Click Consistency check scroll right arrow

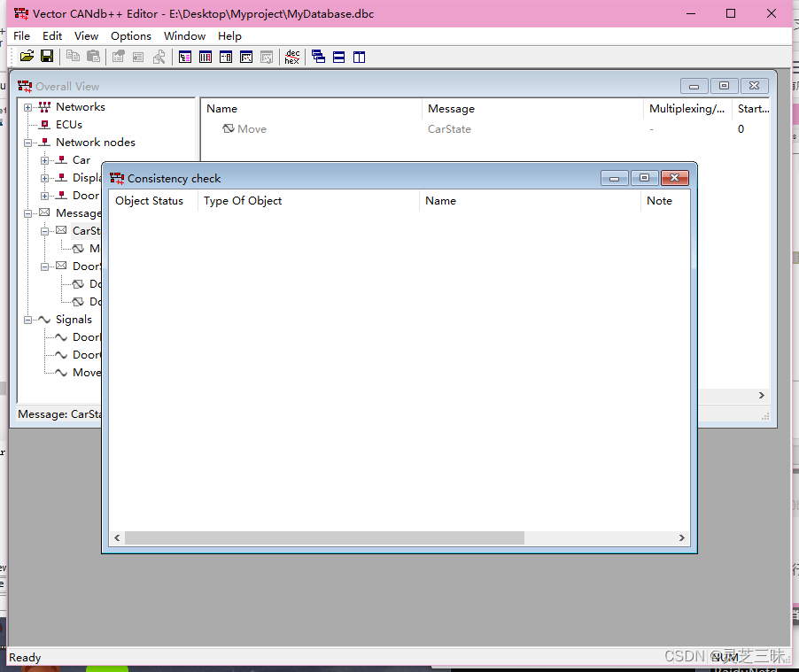tap(682, 538)
